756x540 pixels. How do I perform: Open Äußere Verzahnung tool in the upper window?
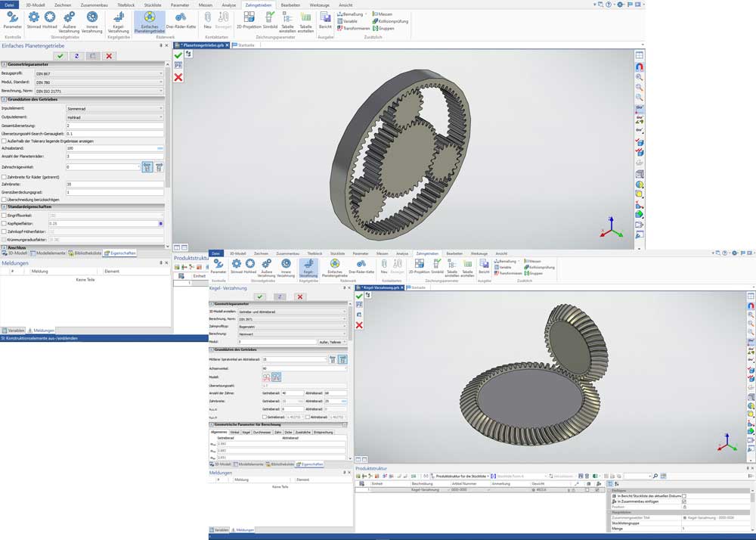(69, 22)
